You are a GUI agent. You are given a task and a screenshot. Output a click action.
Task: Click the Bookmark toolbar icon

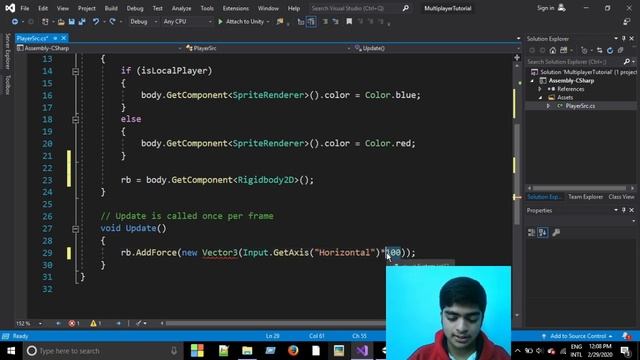[349, 22]
